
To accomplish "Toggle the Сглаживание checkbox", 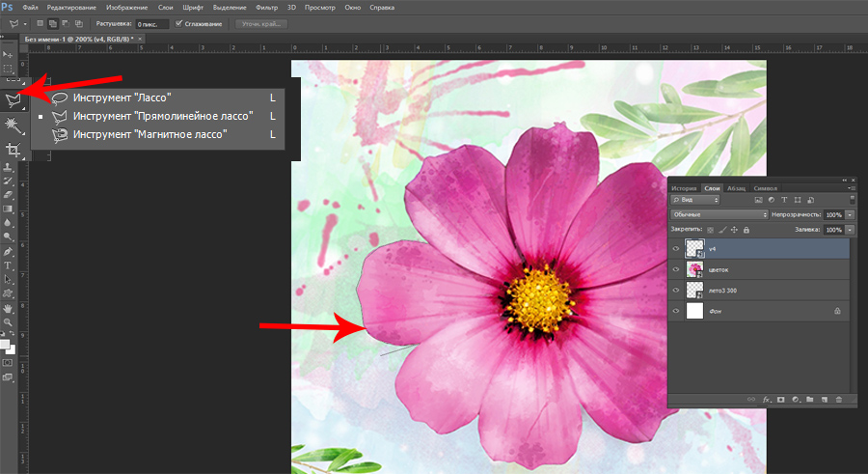I will pyautogui.click(x=179, y=23).
